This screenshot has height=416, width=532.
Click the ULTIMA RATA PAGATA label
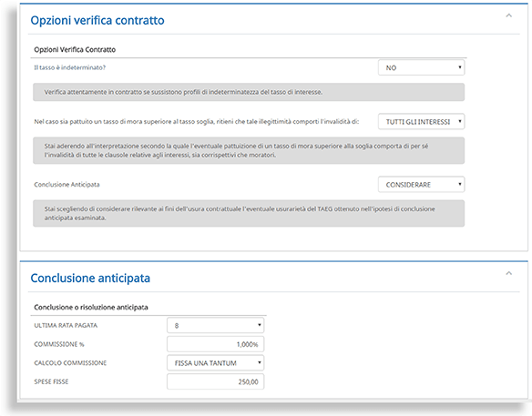point(66,326)
